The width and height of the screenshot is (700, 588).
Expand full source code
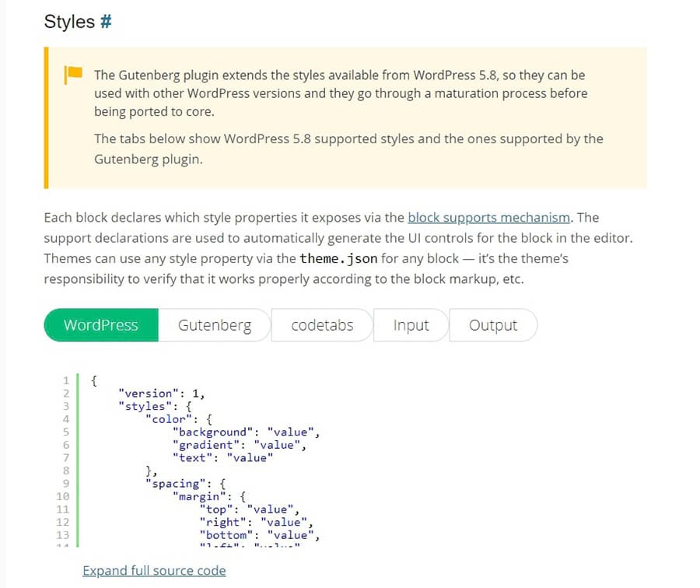[154, 571]
